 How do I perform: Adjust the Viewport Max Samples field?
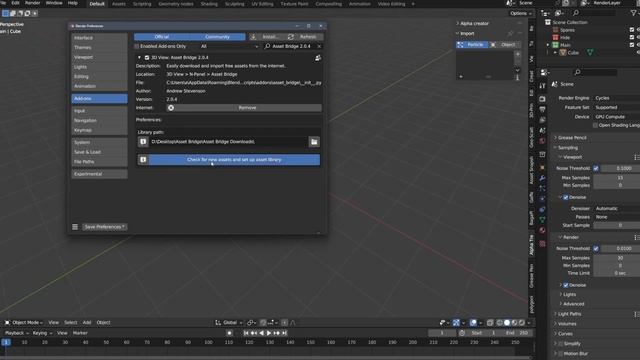[x=617, y=178]
